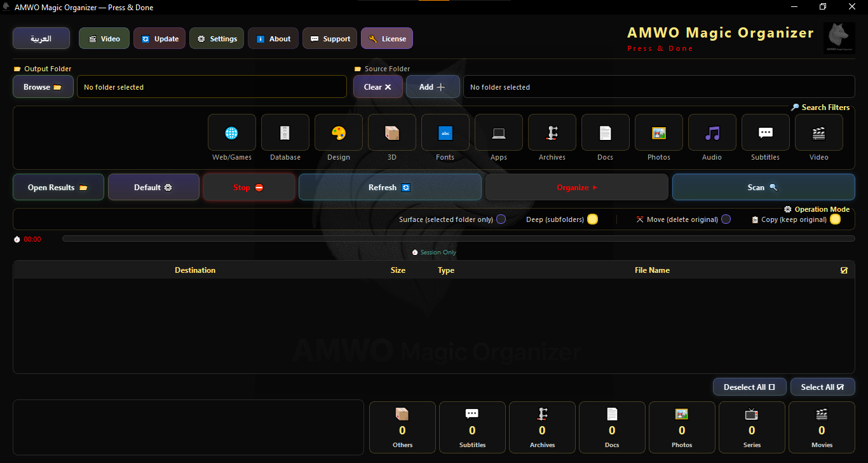Click the 00:00 elapsed timer
Screen dimensions: 868x463
[32, 240]
